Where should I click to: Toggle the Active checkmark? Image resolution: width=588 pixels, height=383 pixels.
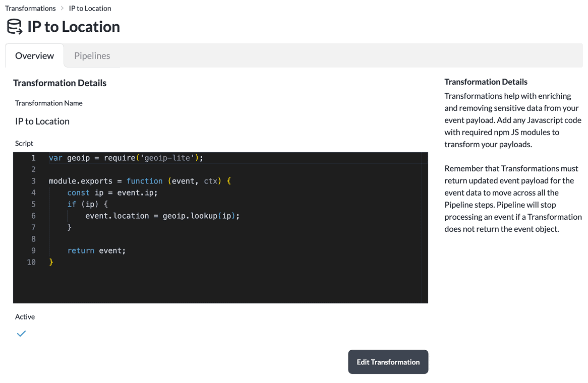point(21,333)
